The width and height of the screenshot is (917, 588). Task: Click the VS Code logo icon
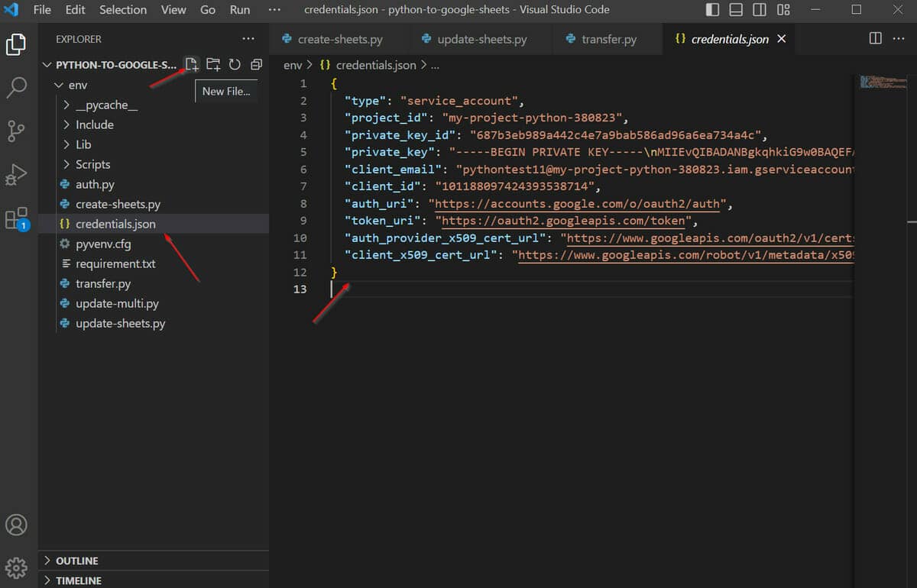11,10
